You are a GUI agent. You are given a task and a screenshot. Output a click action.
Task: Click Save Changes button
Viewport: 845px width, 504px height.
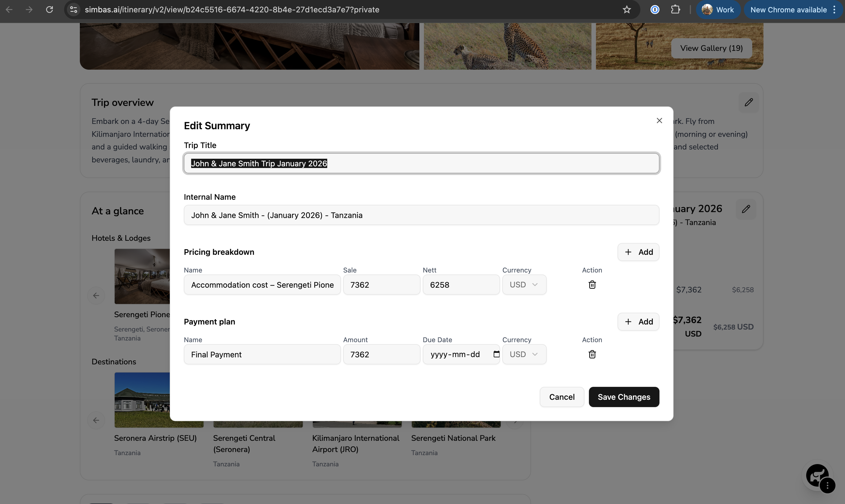pos(623,397)
